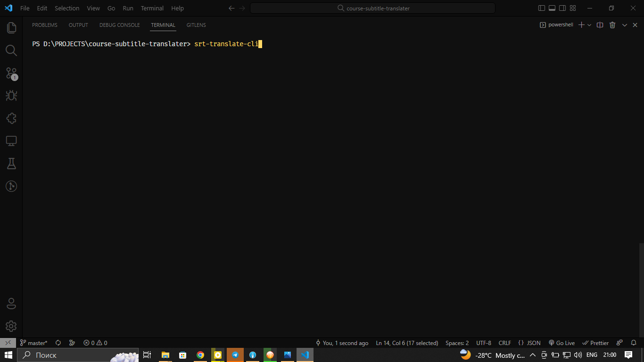Restore panel size with chevron
644x362 pixels.
coord(625,25)
